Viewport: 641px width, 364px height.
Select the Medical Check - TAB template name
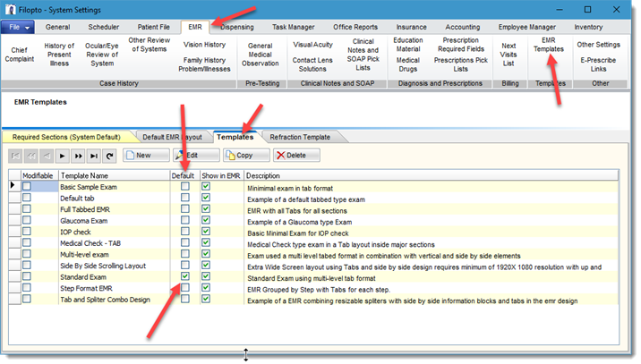tap(90, 243)
